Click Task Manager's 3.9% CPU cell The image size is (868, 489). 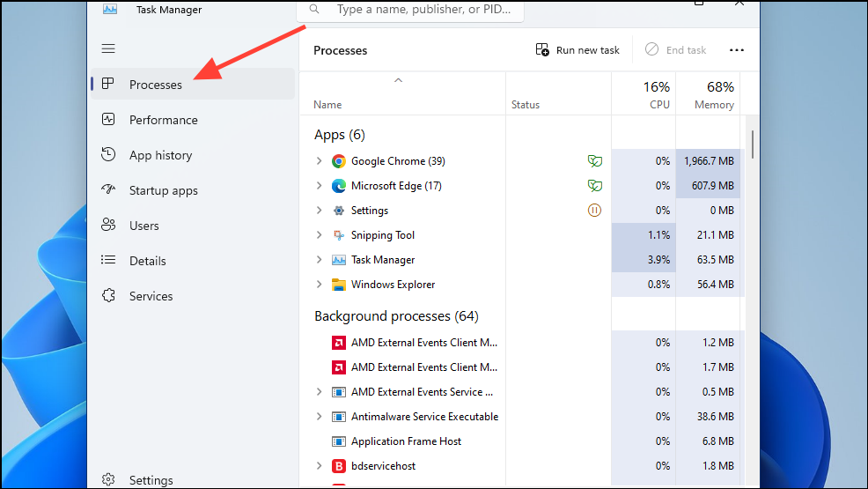(x=644, y=260)
